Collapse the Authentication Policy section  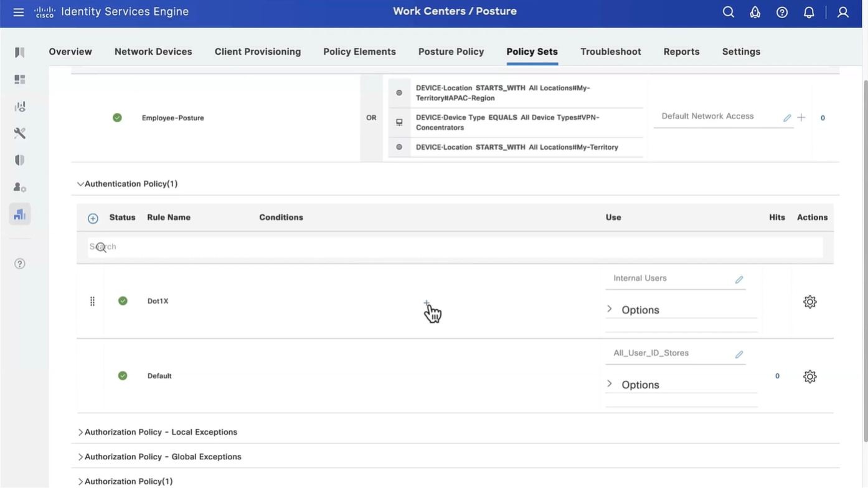(x=80, y=184)
